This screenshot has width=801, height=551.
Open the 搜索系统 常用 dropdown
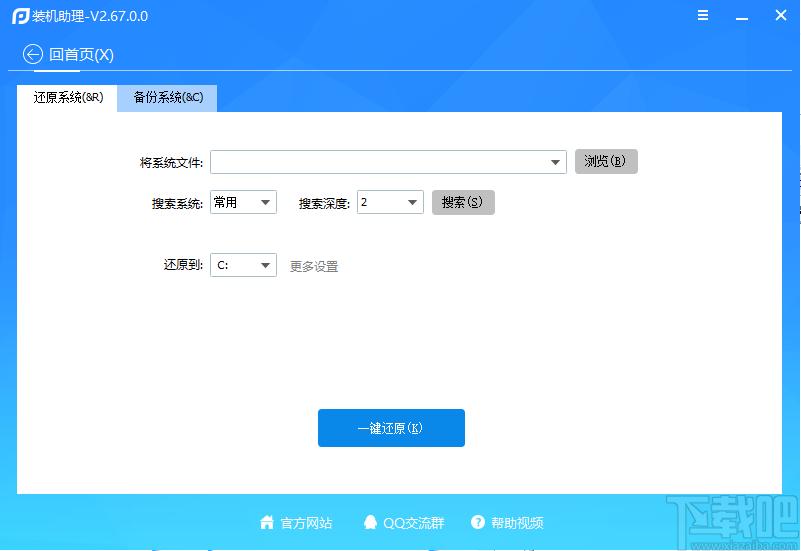[243, 202]
